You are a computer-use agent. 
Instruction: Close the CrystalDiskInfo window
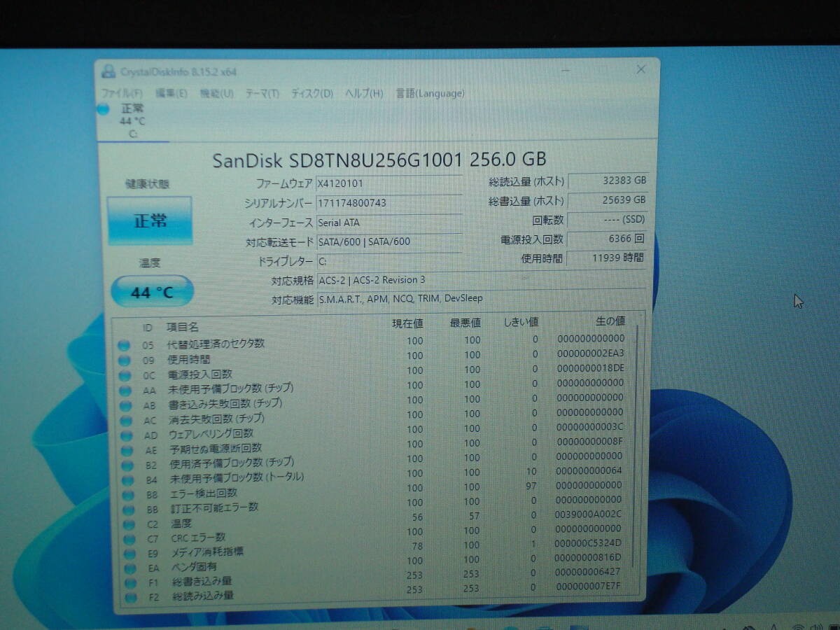pyautogui.click(x=640, y=69)
